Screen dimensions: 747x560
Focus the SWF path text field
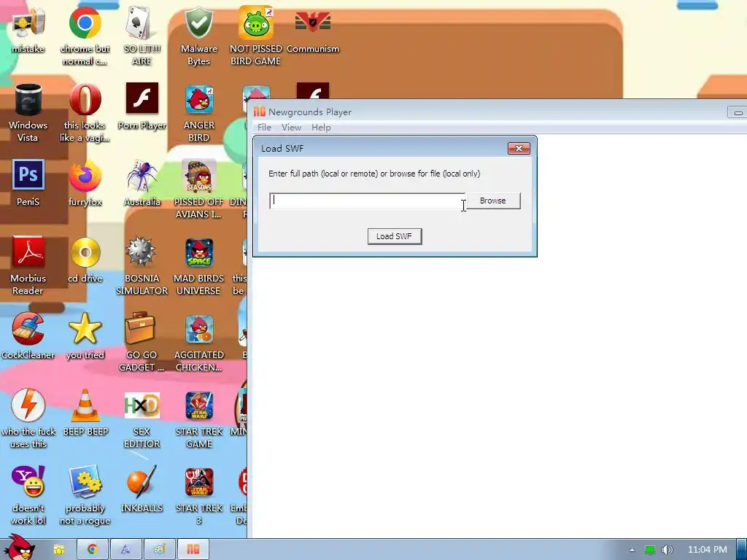[x=368, y=201]
